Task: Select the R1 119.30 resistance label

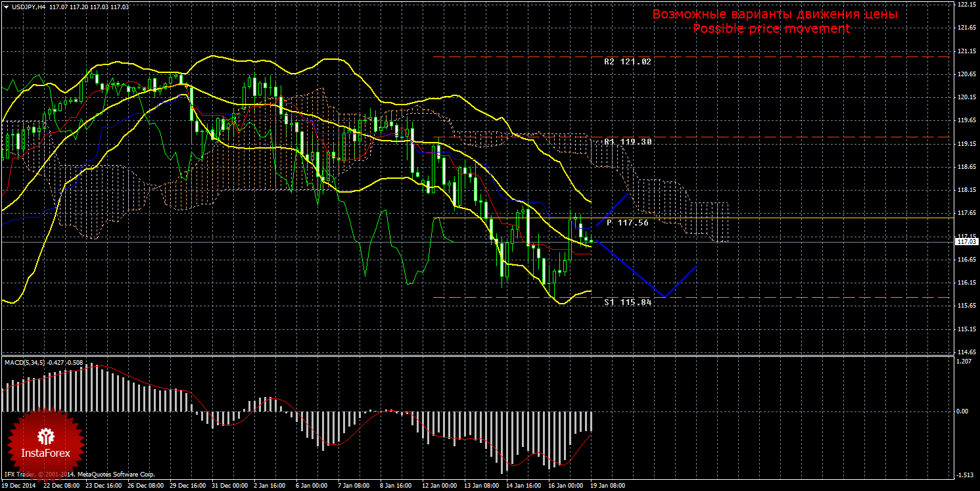Action: (x=627, y=141)
